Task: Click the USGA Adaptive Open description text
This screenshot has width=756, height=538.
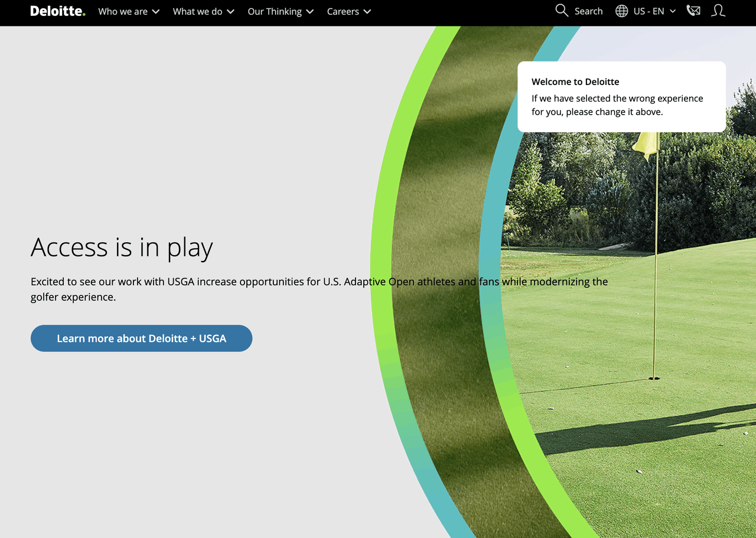Action: tap(319, 289)
